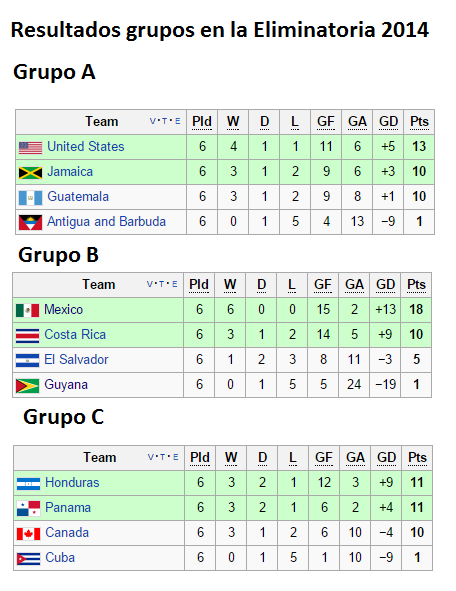
Task: Click the Pts column header in Grupo A
Action: click(419, 122)
